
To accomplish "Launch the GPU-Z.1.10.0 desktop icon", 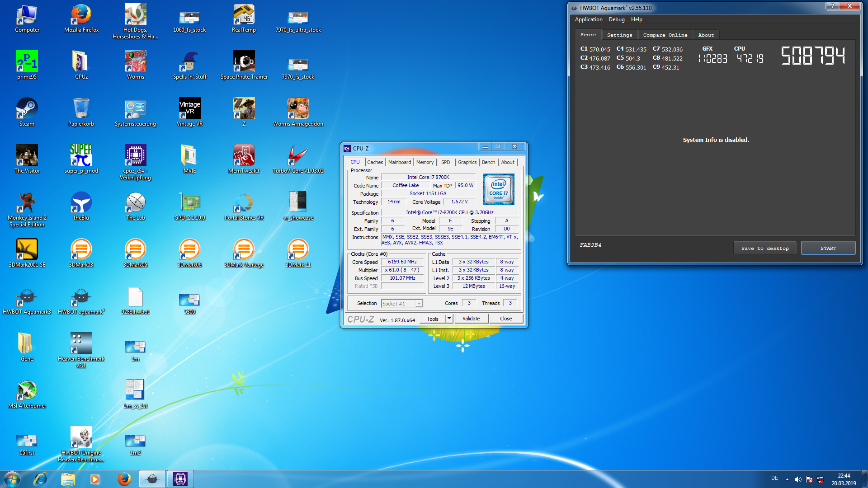I will pos(190,206).
